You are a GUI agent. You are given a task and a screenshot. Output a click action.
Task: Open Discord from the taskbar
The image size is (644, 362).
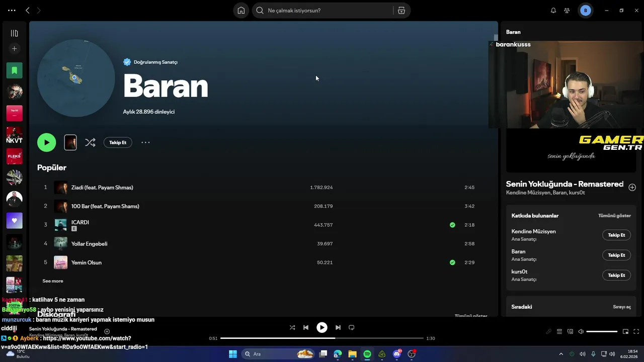click(x=397, y=354)
